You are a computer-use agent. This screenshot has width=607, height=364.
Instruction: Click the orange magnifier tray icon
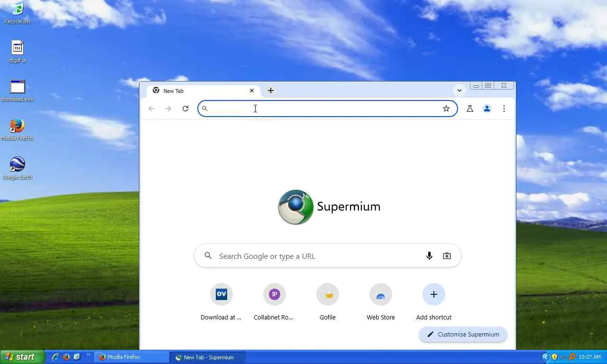click(572, 357)
